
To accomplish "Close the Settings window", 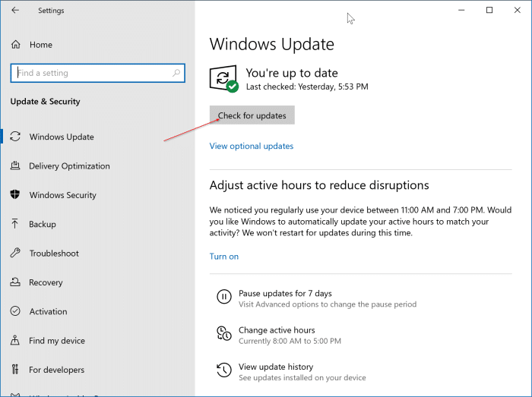I will [x=517, y=10].
